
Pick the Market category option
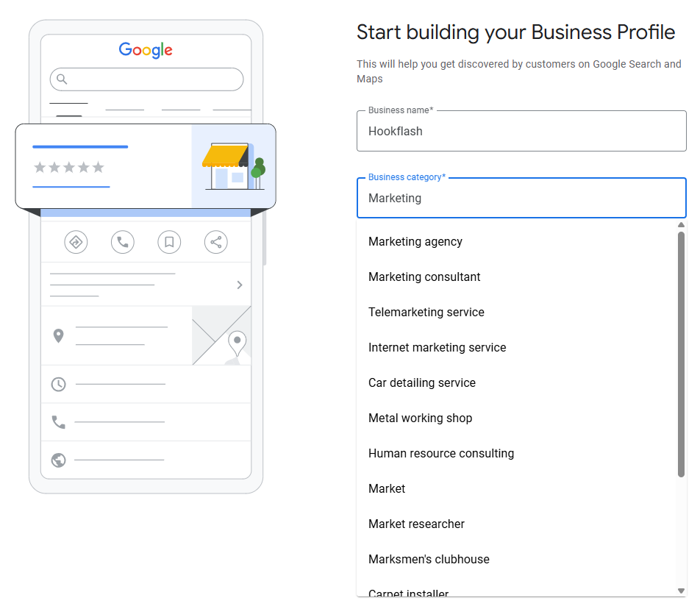coord(518,488)
